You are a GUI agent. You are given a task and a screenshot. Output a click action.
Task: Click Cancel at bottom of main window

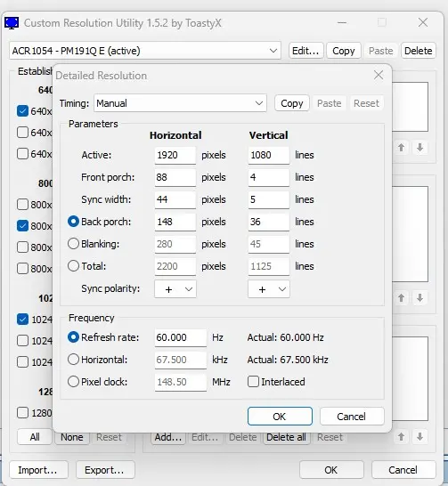tap(403, 470)
